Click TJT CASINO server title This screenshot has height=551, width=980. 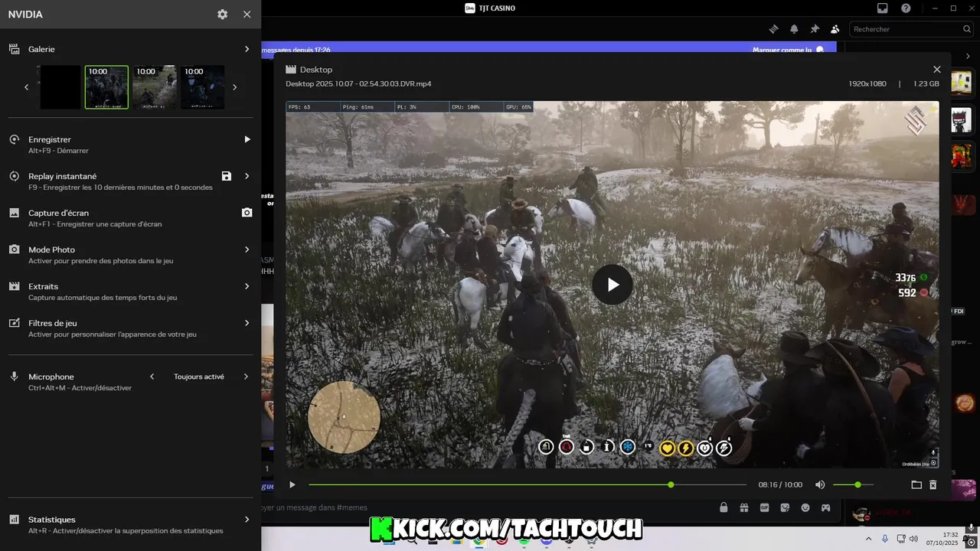[x=498, y=8]
